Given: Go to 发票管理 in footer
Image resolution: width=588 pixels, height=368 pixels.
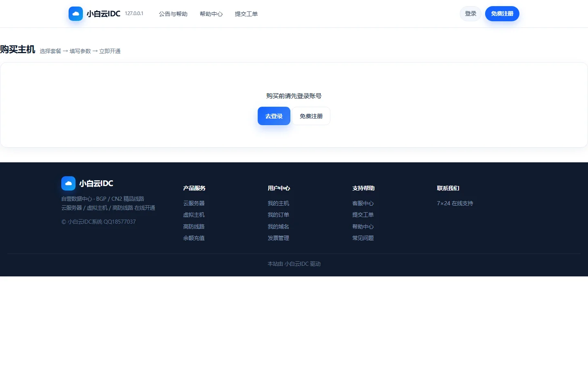Looking at the screenshot, I should [278, 238].
